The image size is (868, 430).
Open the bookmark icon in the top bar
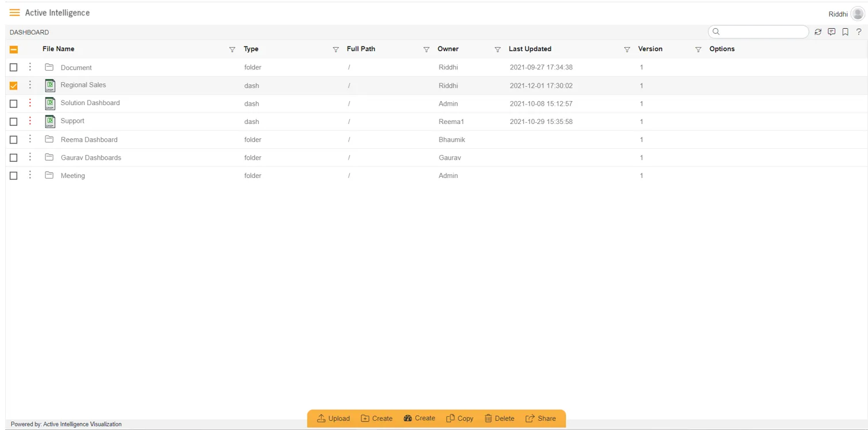coord(845,32)
